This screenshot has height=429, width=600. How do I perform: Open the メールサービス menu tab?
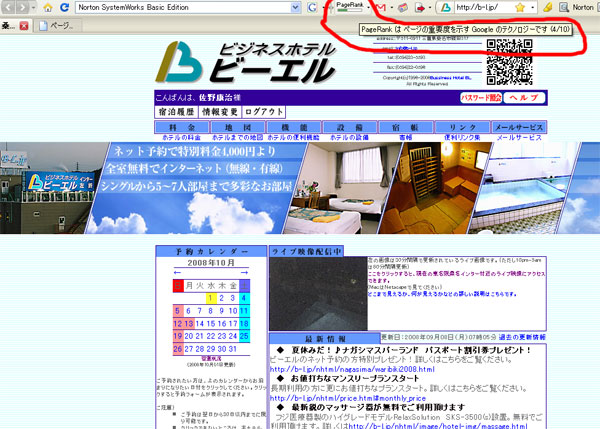point(519,127)
